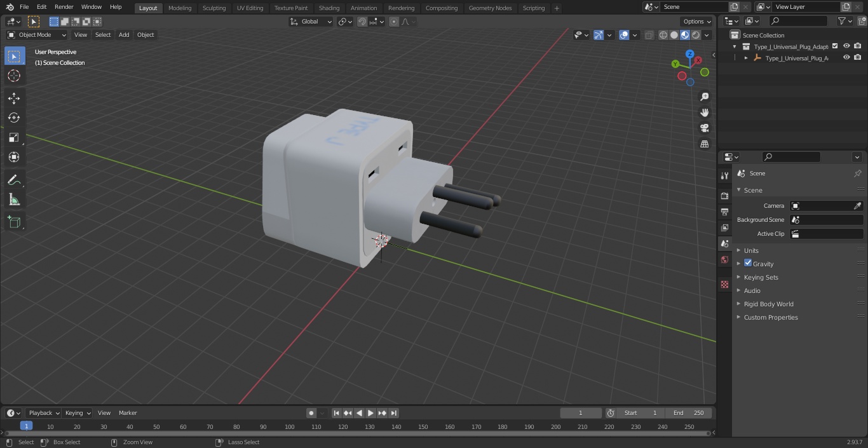Open the Playback dropdown in timeline
Viewport: 868px width, 448px height.
tap(43, 413)
